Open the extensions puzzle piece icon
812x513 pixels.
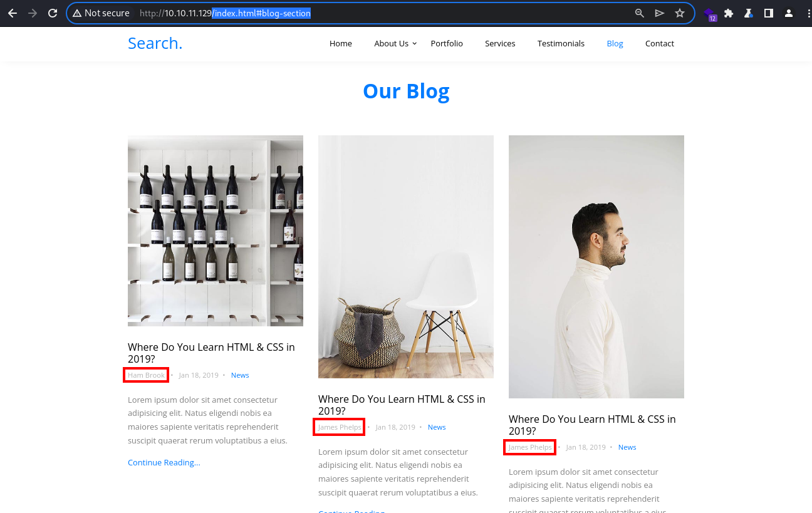(729, 13)
